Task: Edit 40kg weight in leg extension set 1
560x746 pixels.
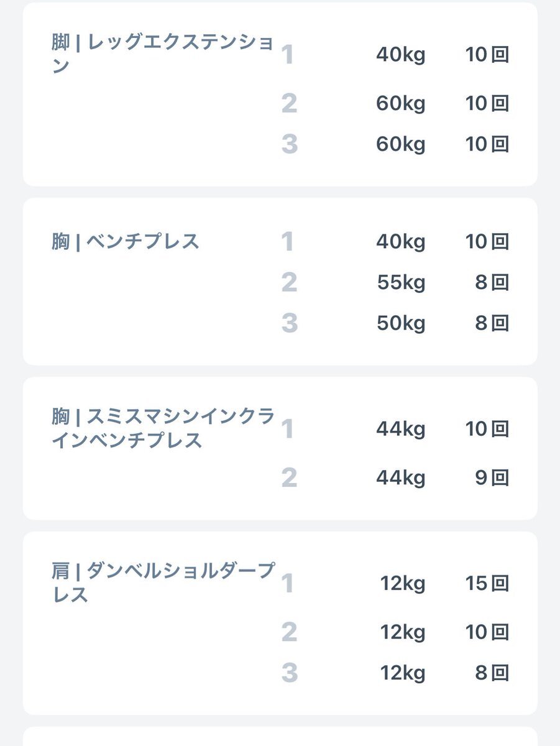Action: point(401,55)
